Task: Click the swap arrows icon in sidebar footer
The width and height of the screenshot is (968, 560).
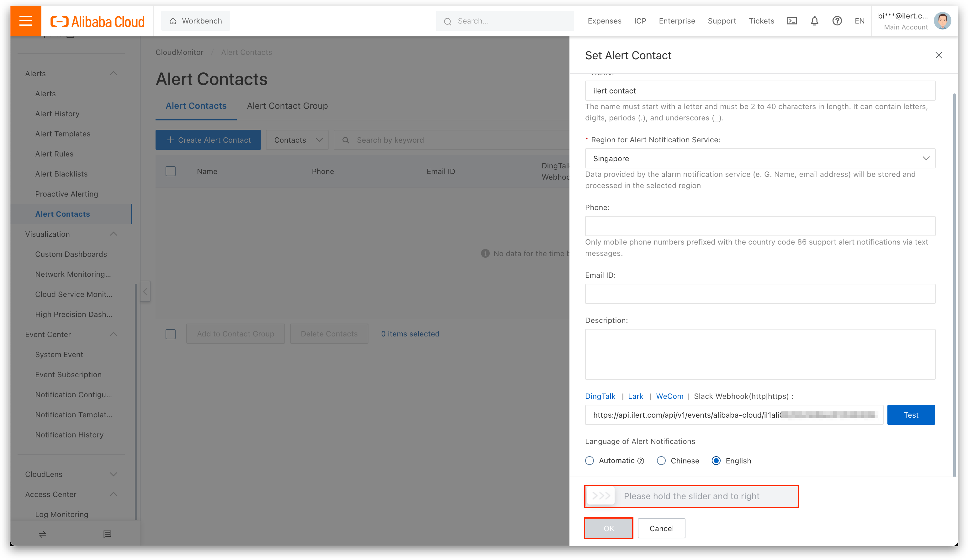Action: point(42,534)
